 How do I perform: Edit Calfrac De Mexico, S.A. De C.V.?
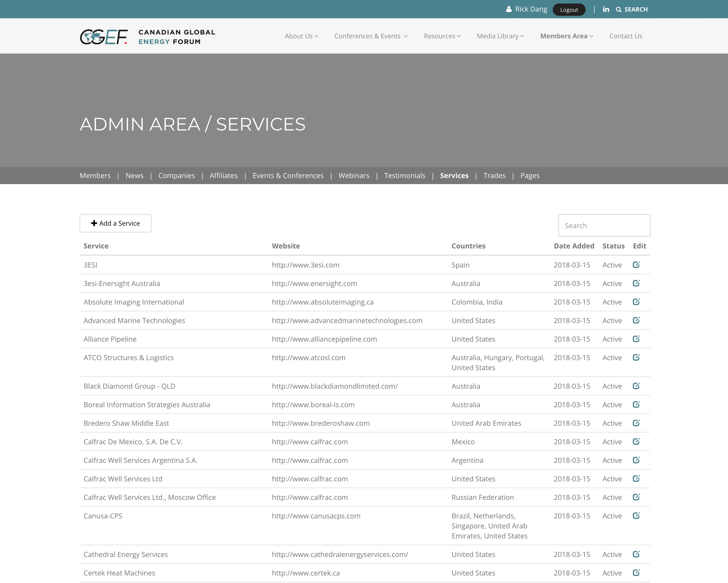point(636,442)
